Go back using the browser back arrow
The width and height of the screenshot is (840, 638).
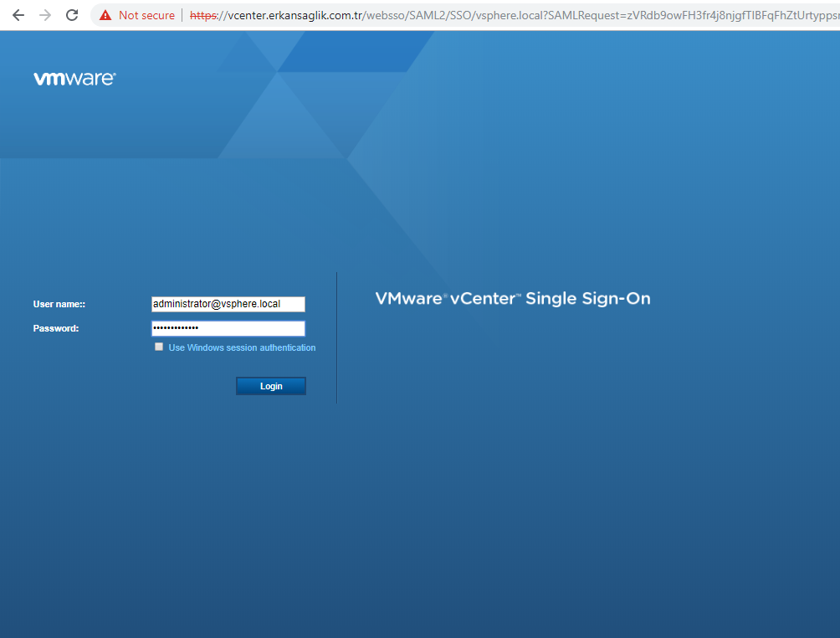[x=18, y=15]
